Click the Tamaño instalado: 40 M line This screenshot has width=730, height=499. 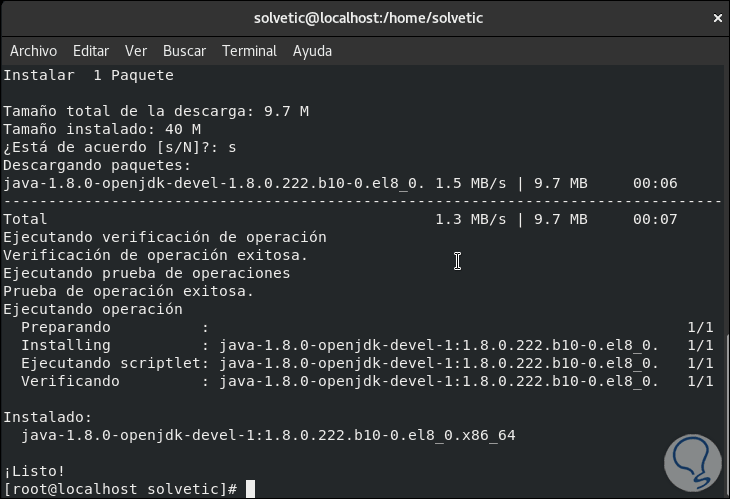point(102,129)
